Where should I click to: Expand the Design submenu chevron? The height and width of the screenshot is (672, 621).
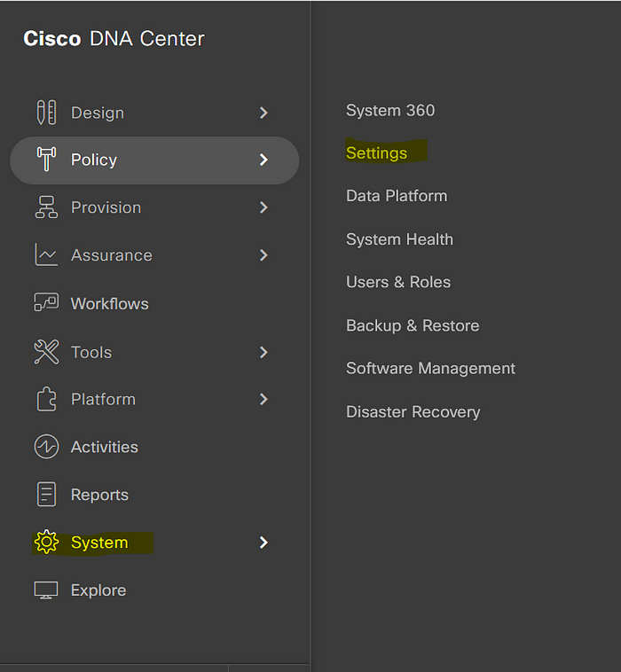[263, 113]
